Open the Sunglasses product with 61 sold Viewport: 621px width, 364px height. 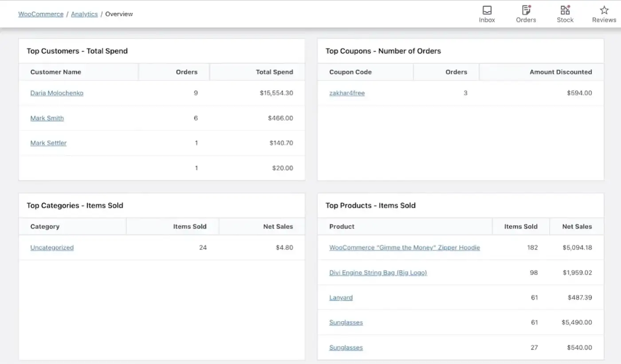(x=346, y=322)
